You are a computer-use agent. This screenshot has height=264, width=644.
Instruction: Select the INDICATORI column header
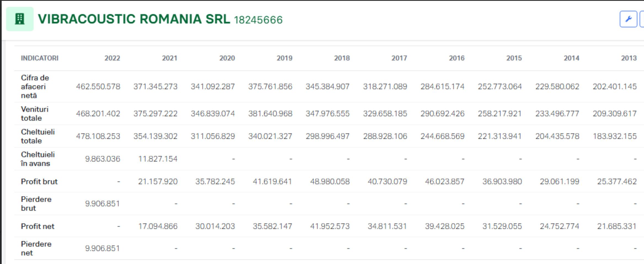click(40, 58)
